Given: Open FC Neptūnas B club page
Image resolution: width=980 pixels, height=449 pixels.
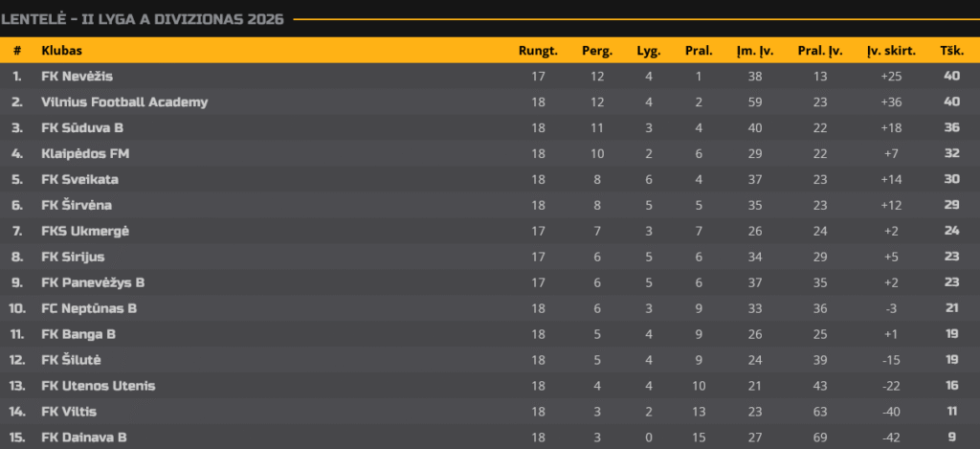Looking at the screenshot, I should (x=89, y=308).
